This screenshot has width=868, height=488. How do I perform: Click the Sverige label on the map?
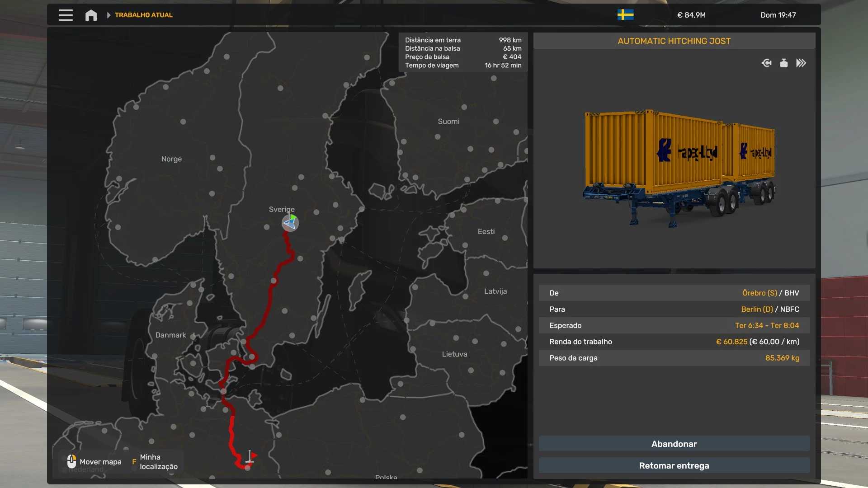pyautogui.click(x=282, y=209)
